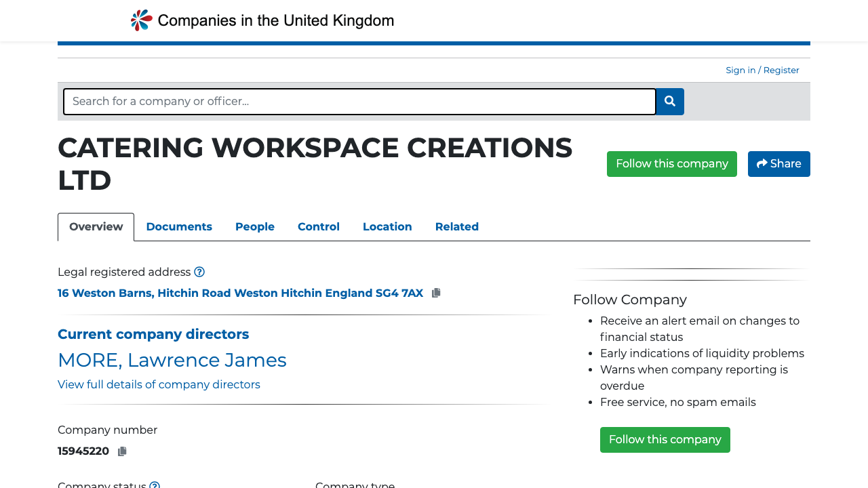View full details of company directors
Viewport: 868px width, 488px height.
coord(159,384)
